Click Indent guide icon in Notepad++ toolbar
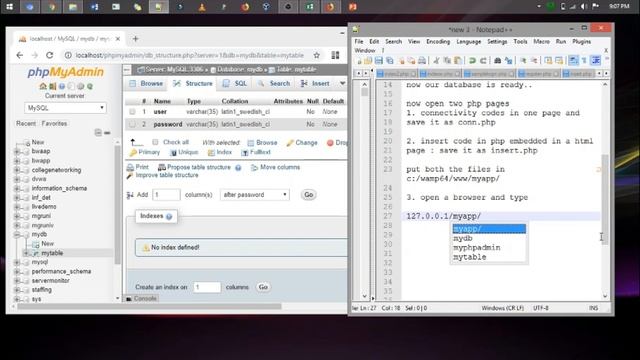Image resolution: width=640 pixels, height=360 pixels. point(596,60)
